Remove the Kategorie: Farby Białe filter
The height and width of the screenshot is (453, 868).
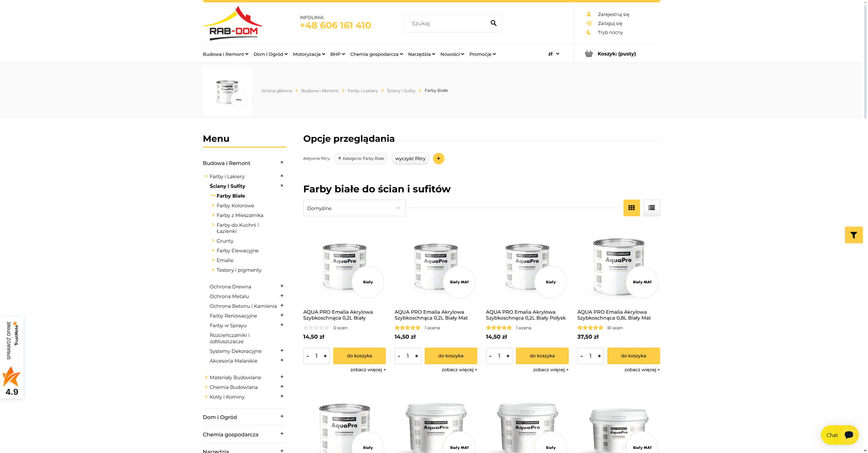click(x=339, y=158)
